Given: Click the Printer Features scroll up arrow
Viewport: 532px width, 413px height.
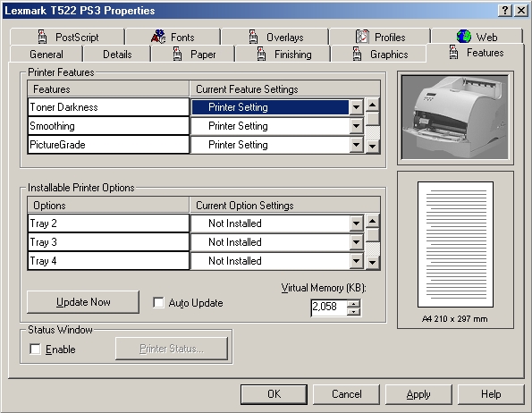Looking at the screenshot, I should 373,105.
